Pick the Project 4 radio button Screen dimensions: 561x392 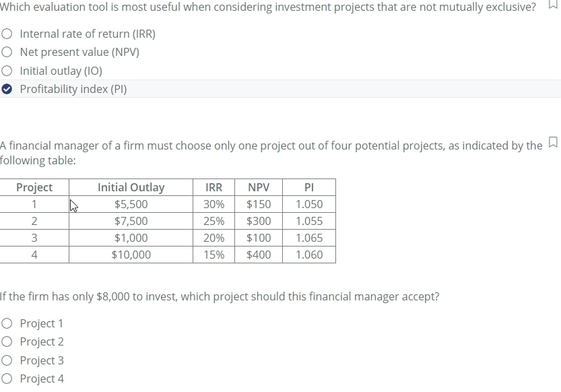click(7, 379)
